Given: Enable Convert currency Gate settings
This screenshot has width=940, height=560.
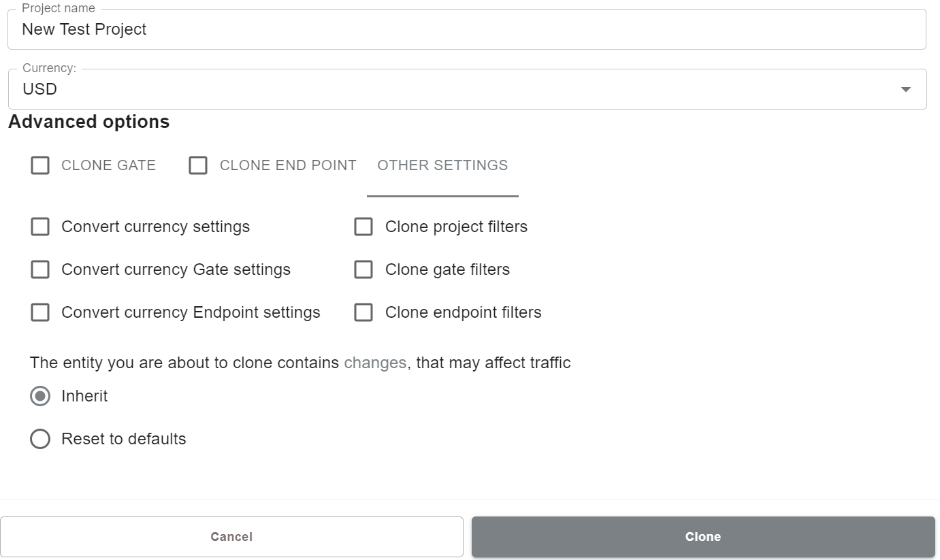Looking at the screenshot, I should pos(40,269).
